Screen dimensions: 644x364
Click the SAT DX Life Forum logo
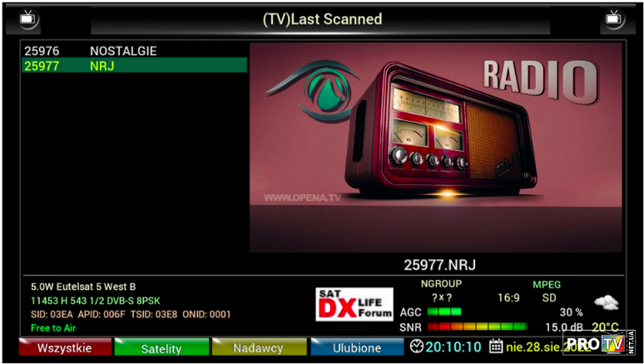tap(354, 305)
